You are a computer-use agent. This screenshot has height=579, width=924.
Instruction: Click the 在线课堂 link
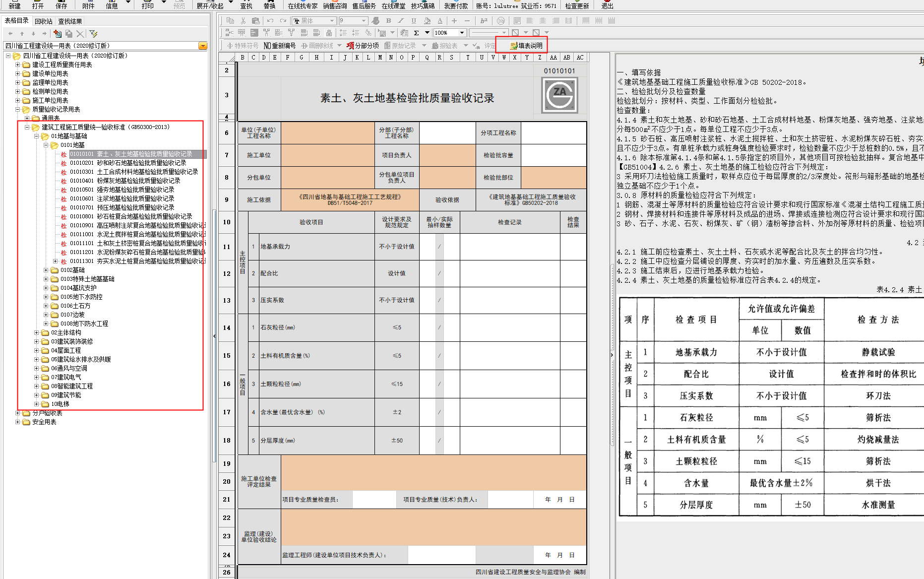pyautogui.click(x=393, y=6)
